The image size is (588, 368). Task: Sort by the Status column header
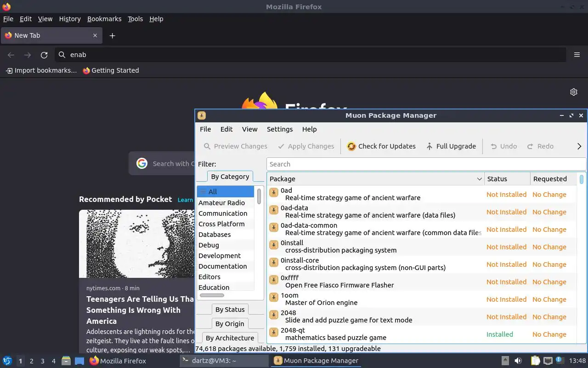click(507, 179)
